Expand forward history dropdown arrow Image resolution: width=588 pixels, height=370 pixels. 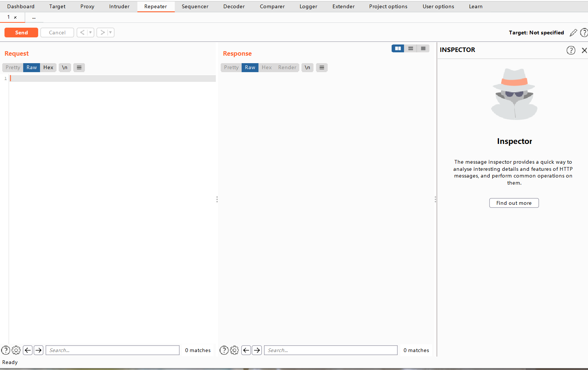tap(110, 33)
